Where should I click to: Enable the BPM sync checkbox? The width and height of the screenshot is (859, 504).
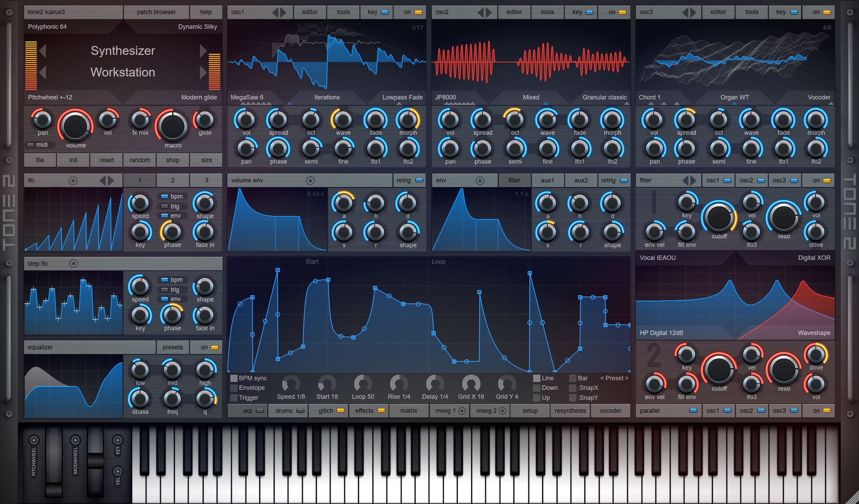[x=234, y=378]
